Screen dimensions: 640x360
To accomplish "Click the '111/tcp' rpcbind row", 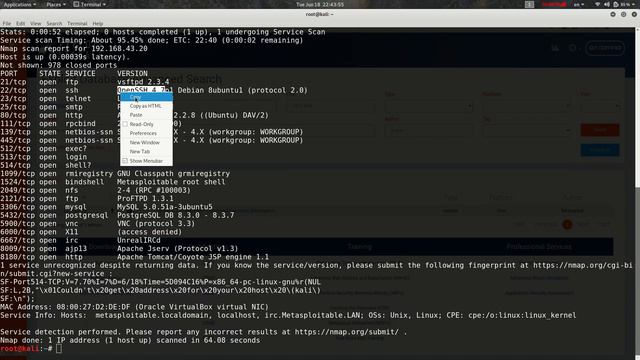I will coord(91,124).
